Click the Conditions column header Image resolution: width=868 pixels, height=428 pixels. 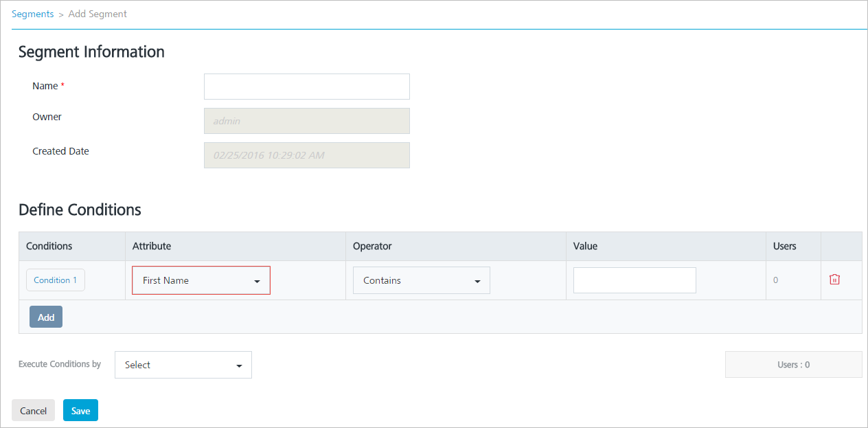(x=49, y=246)
